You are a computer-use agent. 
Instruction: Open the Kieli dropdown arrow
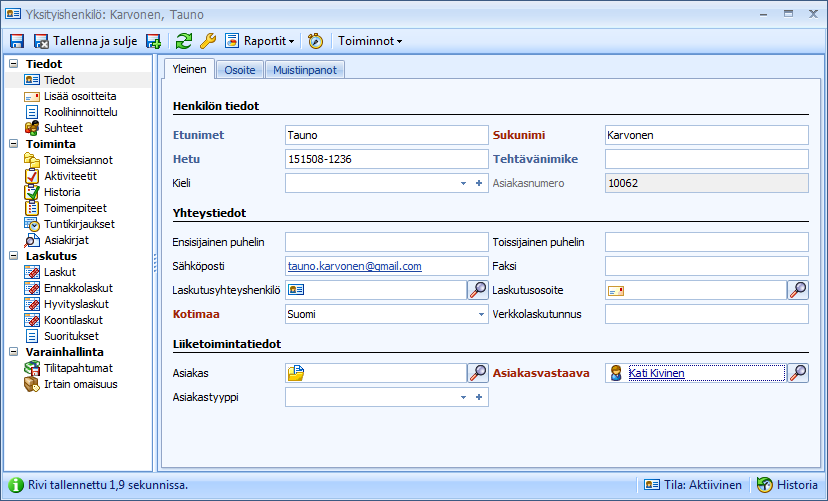(463, 183)
